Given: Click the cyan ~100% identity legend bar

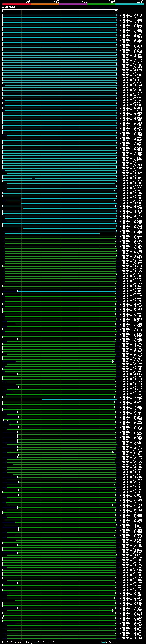Looking at the screenshot, I should (x=130, y=4).
